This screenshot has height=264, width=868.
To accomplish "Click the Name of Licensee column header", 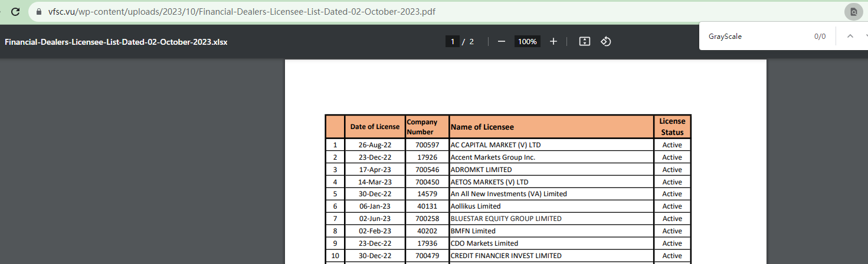I will 482,127.
